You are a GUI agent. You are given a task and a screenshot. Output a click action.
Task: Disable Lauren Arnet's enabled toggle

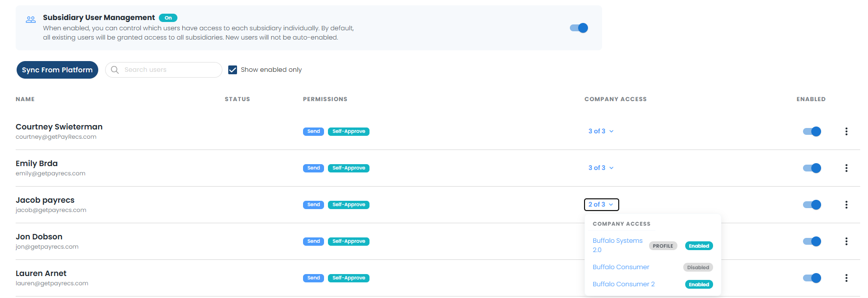point(812,278)
